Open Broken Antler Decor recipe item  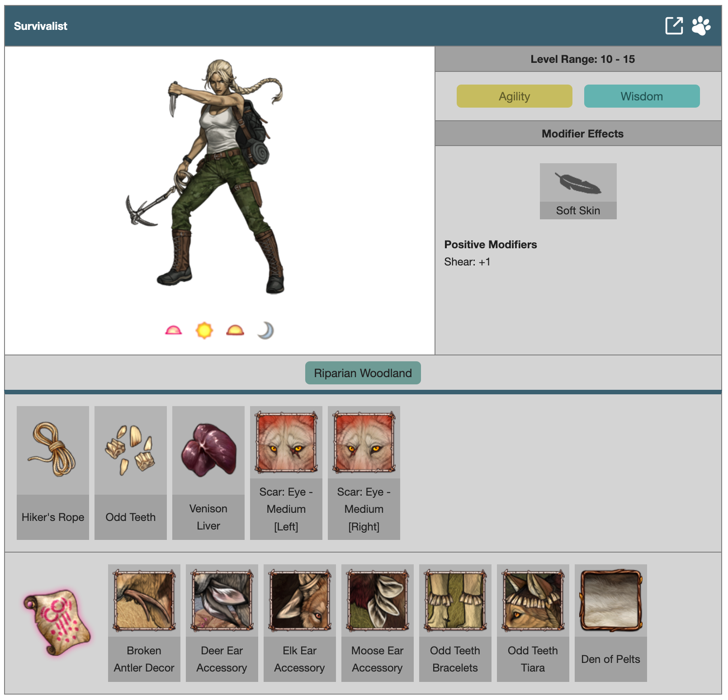coord(144,623)
